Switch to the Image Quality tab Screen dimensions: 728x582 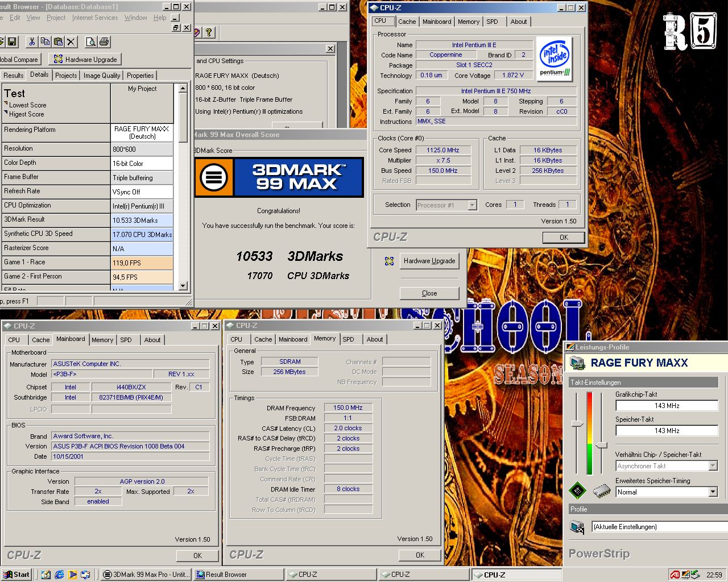pyautogui.click(x=102, y=75)
